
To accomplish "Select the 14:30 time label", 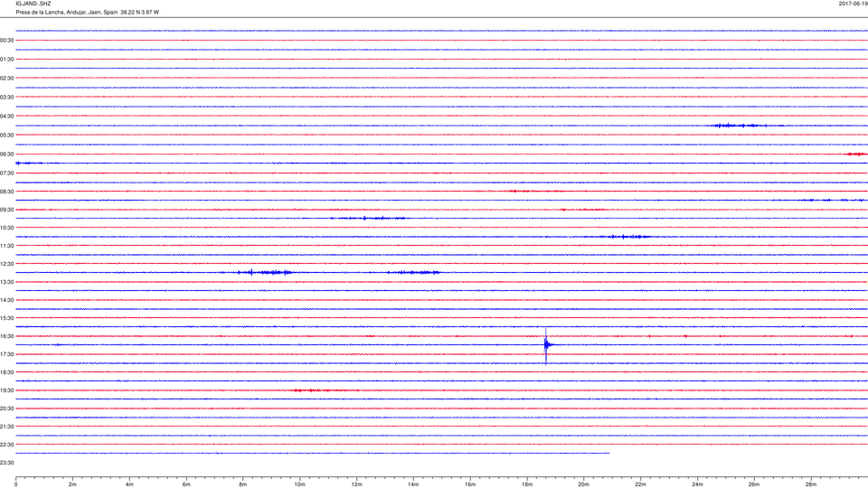I will click(x=7, y=300).
